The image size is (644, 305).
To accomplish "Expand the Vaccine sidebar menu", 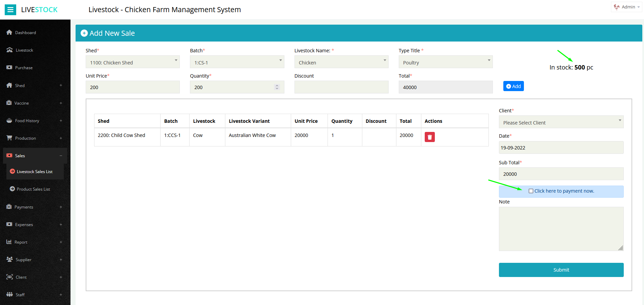I will point(61,103).
